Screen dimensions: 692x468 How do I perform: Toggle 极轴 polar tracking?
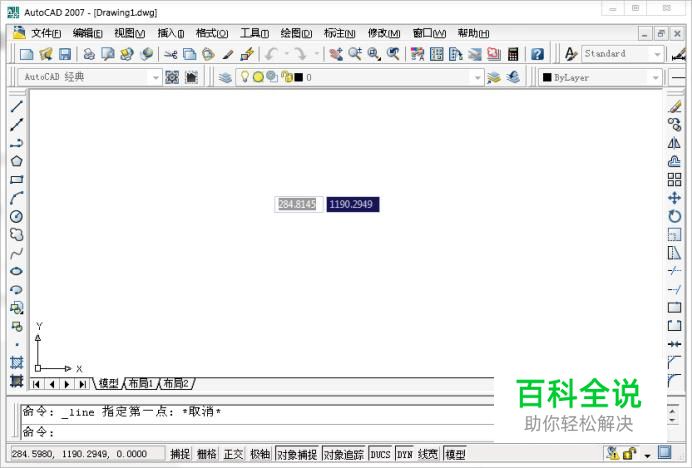(260, 454)
